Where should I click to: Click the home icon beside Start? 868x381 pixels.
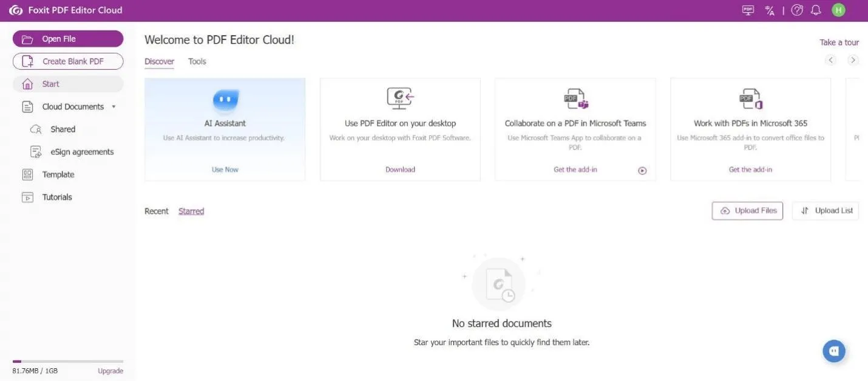pyautogui.click(x=27, y=84)
